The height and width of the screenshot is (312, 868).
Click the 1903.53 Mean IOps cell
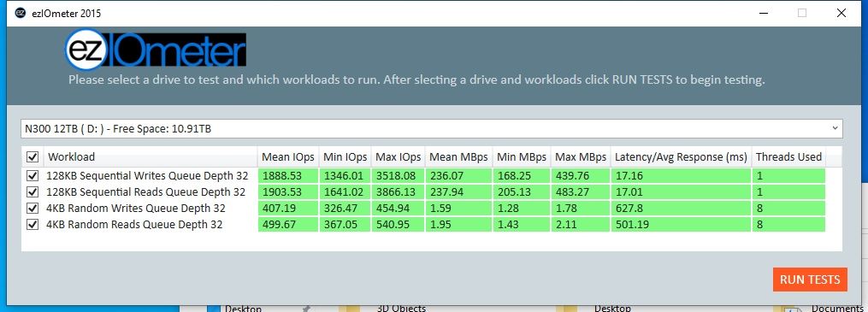[x=288, y=192]
